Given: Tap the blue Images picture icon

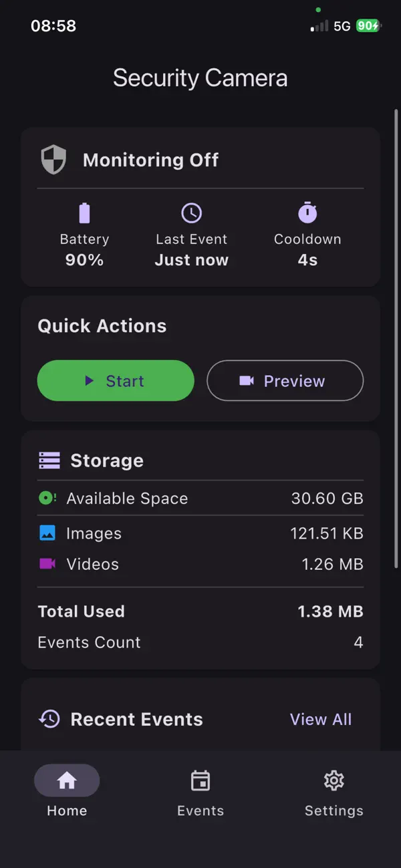Looking at the screenshot, I should coord(47,533).
